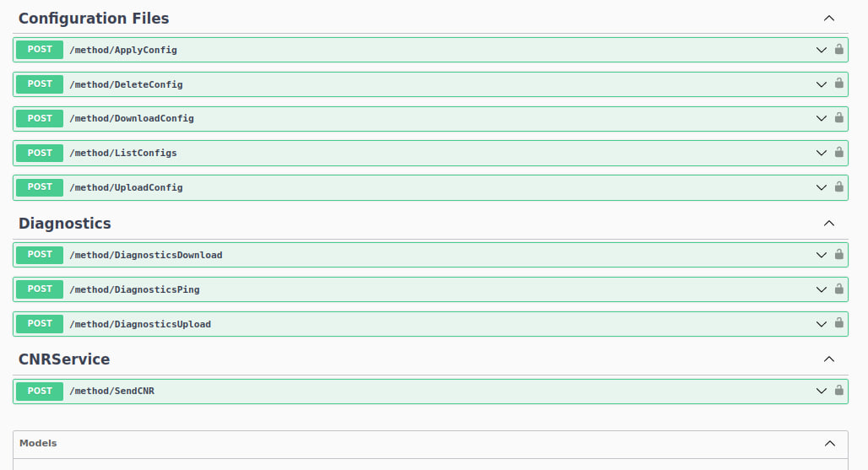Expand the UploadConfig endpoint chevron

(822, 187)
